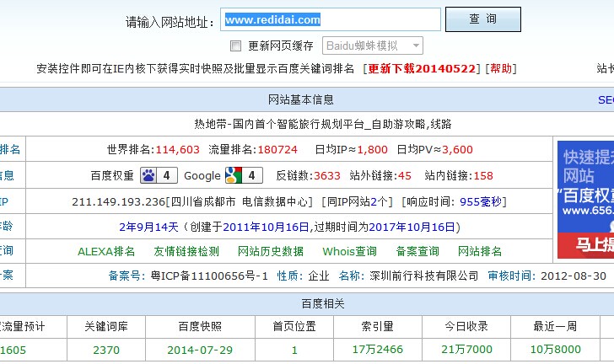Click index volume 17万2466
The height and width of the screenshot is (364, 614).
pyautogui.click(x=378, y=349)
